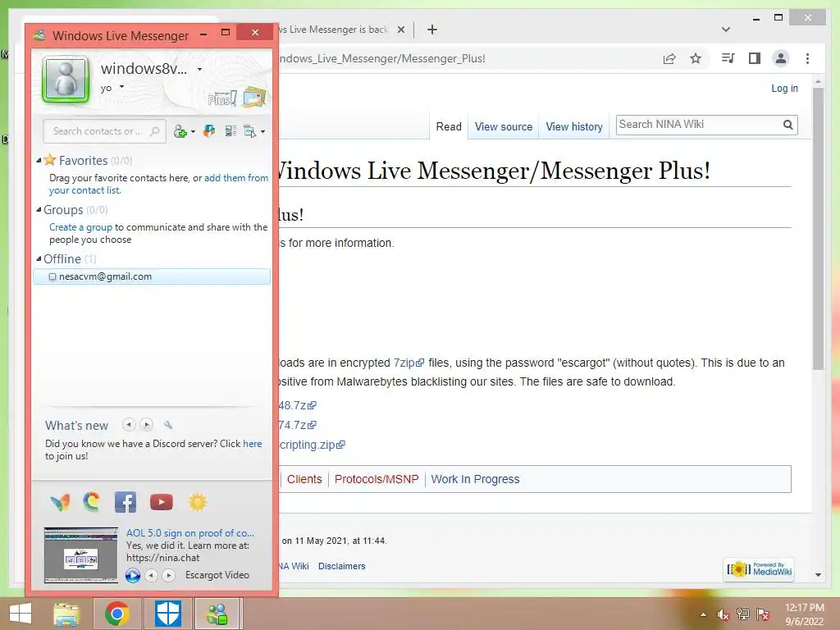Bookmark this page with the star icon
840x630 pixels.
pyautogui.click(x=696, y=58)
